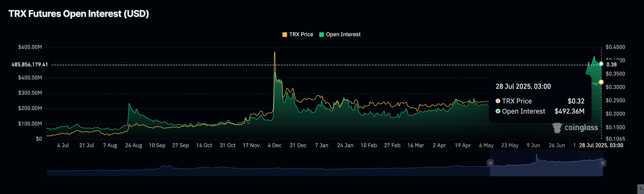Screen dimensions: 644x194
Task: Click the 4 Dec x-axis label
Action: coord(274,145)
